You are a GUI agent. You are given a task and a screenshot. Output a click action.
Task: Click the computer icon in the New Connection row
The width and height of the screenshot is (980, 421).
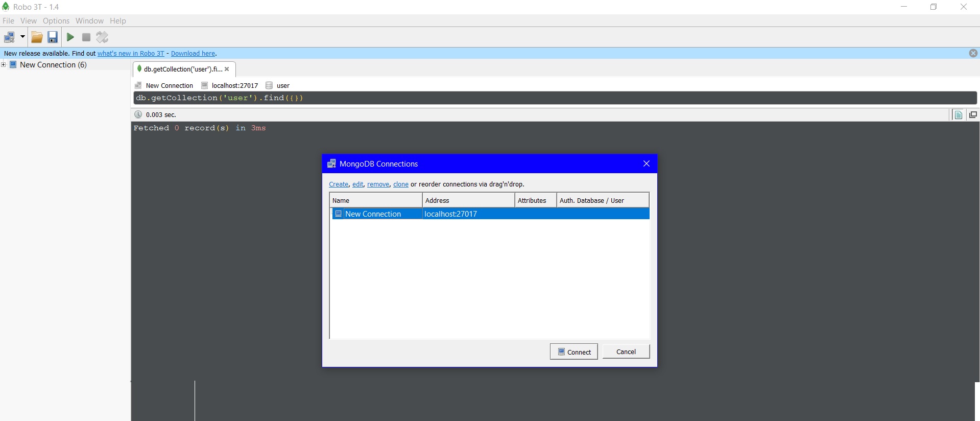pos(338,214)
